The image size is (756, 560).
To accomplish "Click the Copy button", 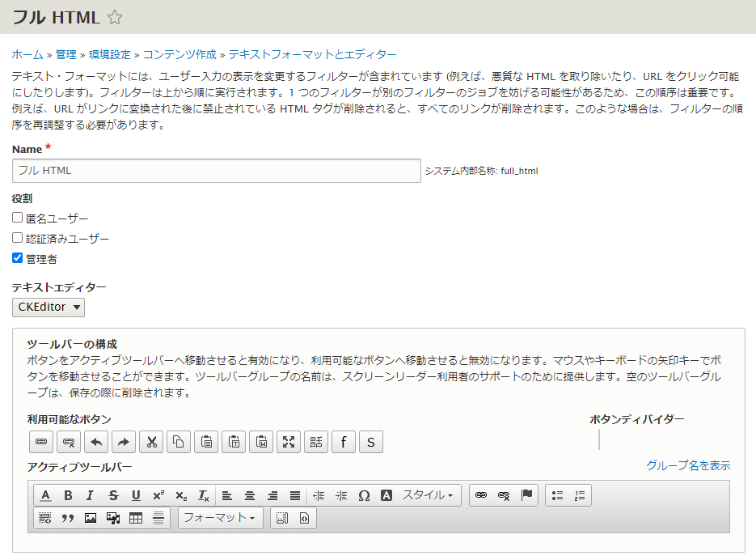I will [x=179, y=442].
